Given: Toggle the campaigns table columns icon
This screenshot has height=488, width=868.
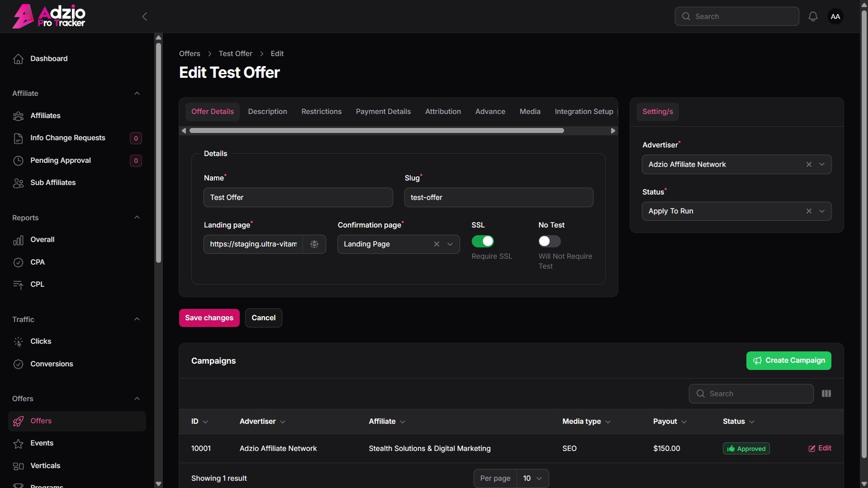Looking at the screenshot, I should click(x=826, y=393).
